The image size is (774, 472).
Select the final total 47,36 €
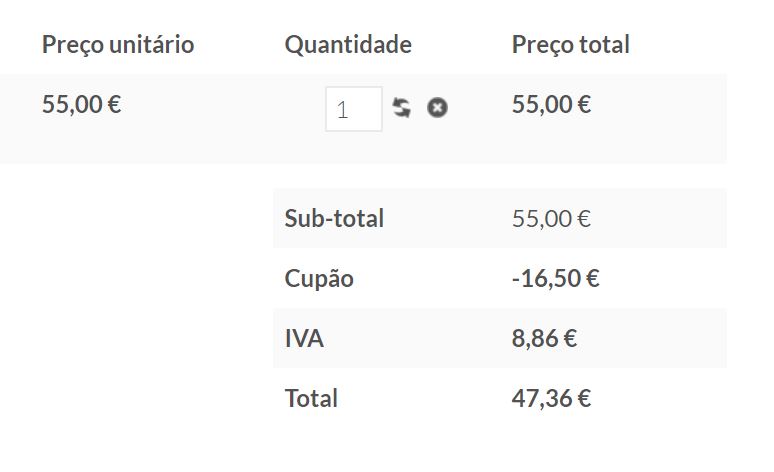(x=551, y=399)
